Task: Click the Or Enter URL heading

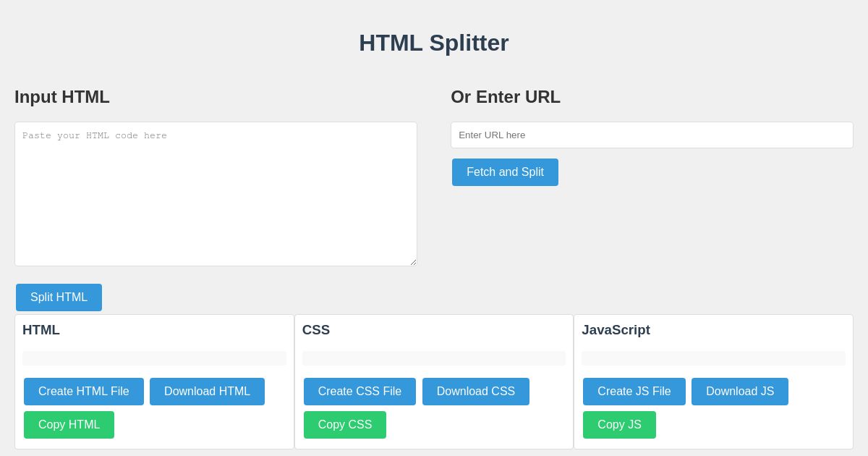Action: pos(505,97)
